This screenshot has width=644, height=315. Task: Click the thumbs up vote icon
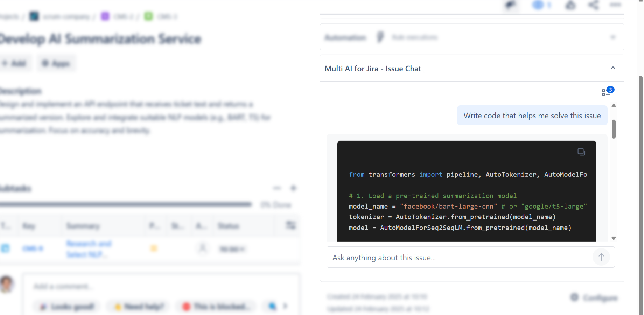(570, 5)
